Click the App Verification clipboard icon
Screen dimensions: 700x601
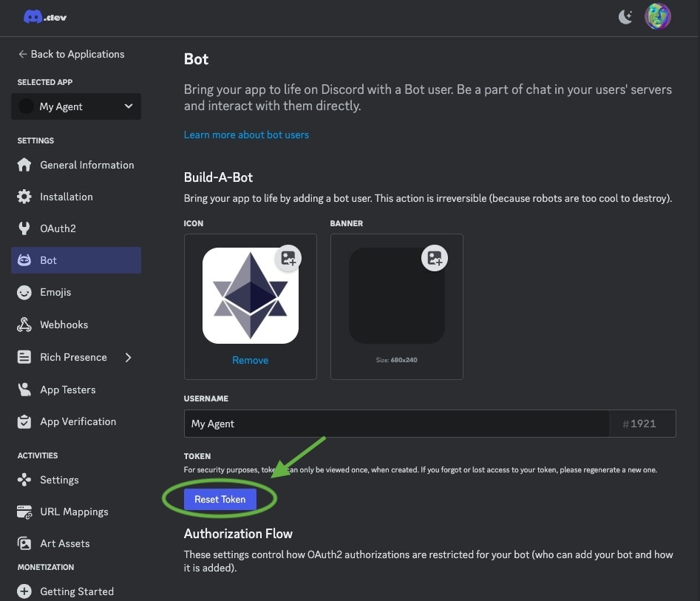24,421
